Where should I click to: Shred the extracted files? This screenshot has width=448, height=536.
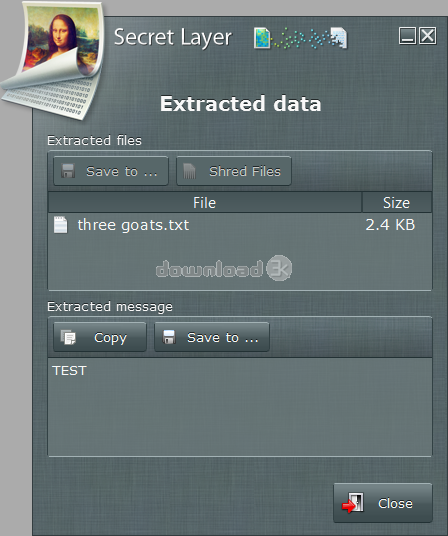pyautogui.click(x=234, y=171)
